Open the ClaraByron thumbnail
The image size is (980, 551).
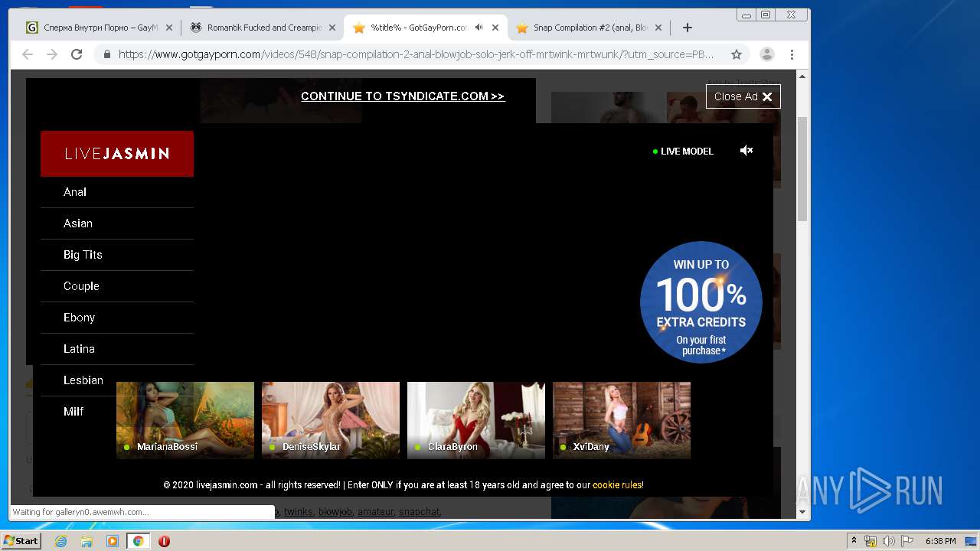point(476,420)
